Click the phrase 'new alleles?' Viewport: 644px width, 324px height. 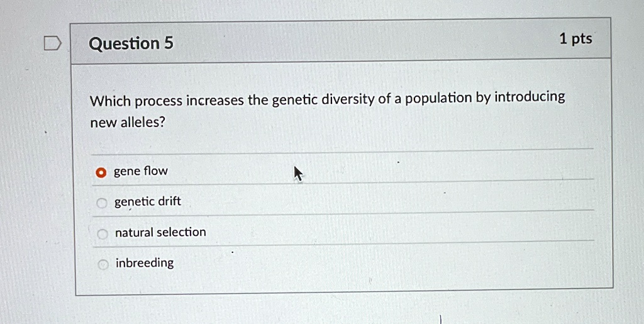127,122
